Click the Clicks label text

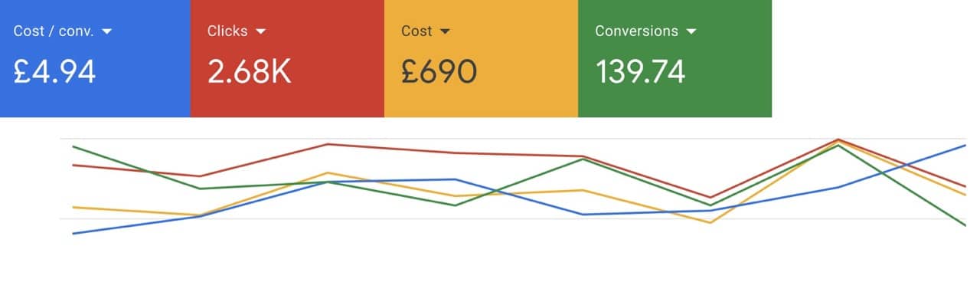(227, 31)
